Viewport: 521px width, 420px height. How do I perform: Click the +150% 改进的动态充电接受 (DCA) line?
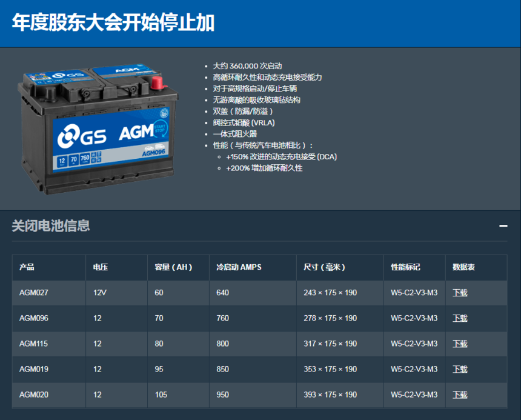[x=282, y=157]
